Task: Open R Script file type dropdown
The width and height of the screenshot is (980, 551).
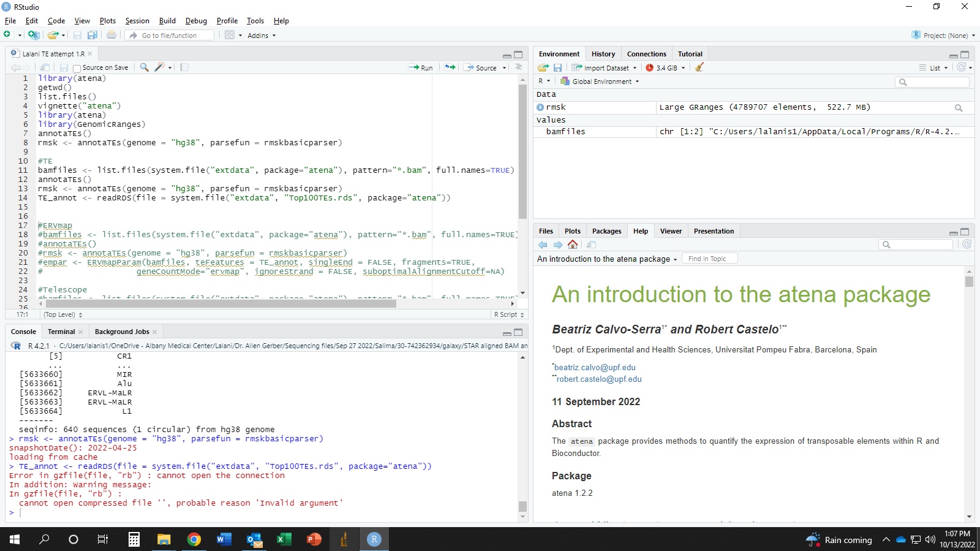Action: (x=509, y=314)
